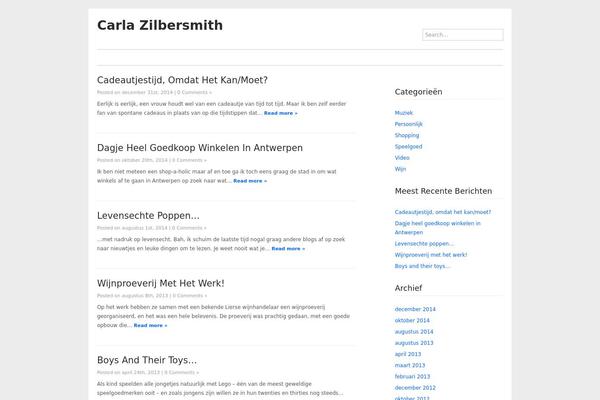Read more of the Winkelen in Antwerpen post
The width and height of the screenshot is (600, 400).
pos(250,181)
